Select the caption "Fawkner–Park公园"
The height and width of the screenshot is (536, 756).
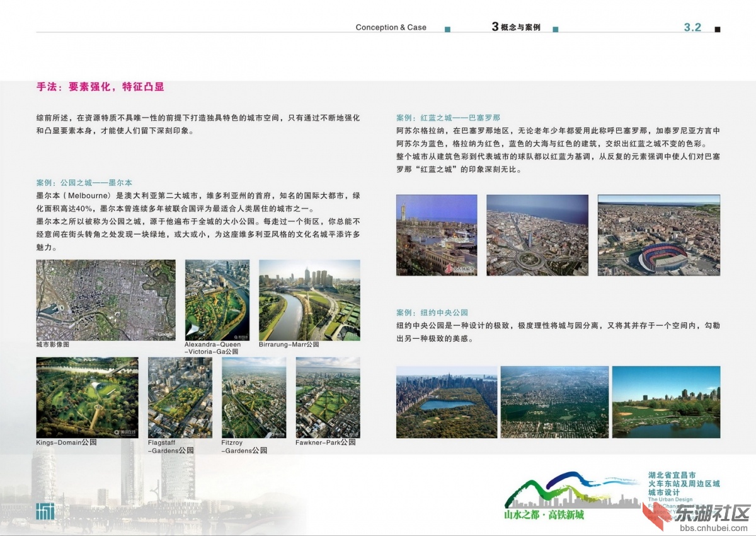(x=326, y=443)
